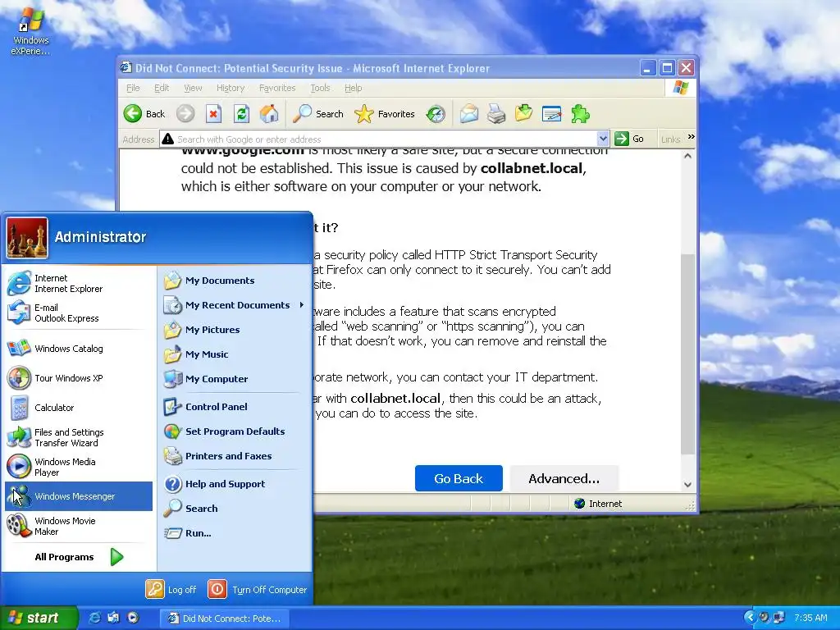Open the Edit menu
This screenshot has width=840, height=630.
click(x=162, y=88)
